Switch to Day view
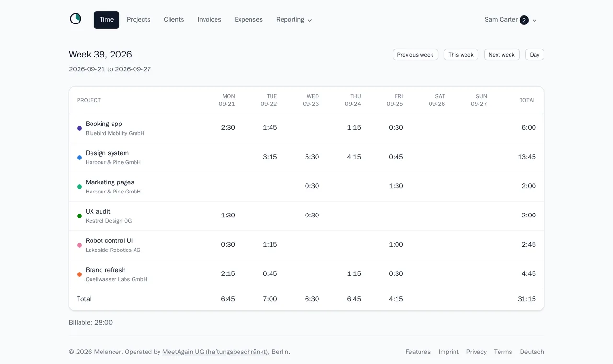Image resolution: width=613 pixels, height=364 pixels. click(534, 55)
